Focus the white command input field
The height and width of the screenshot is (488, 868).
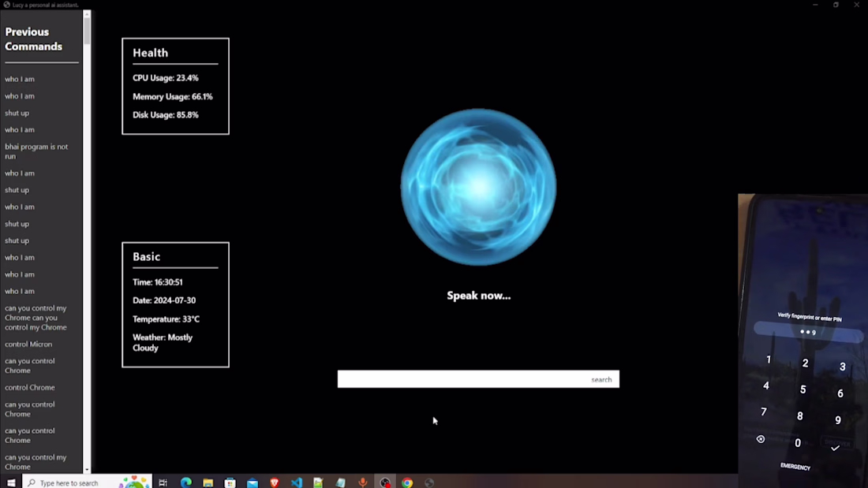point(478,379)
